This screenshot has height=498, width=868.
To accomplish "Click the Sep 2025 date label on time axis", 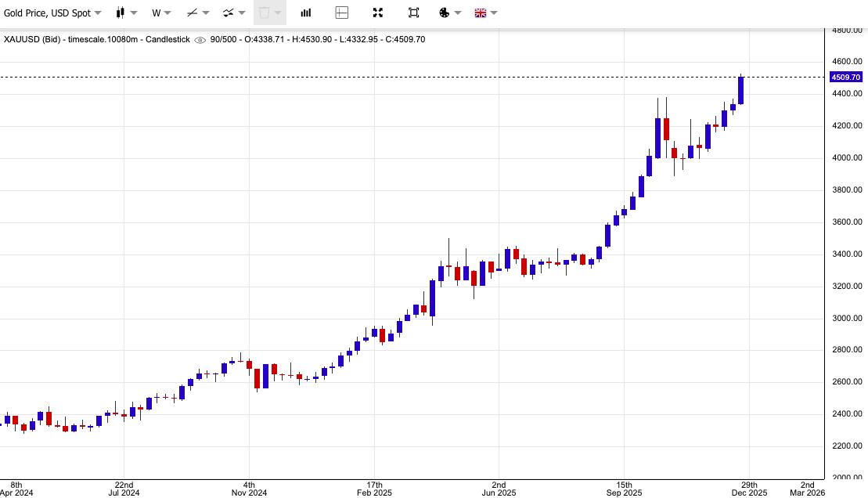I will click(x=624, y=489).
